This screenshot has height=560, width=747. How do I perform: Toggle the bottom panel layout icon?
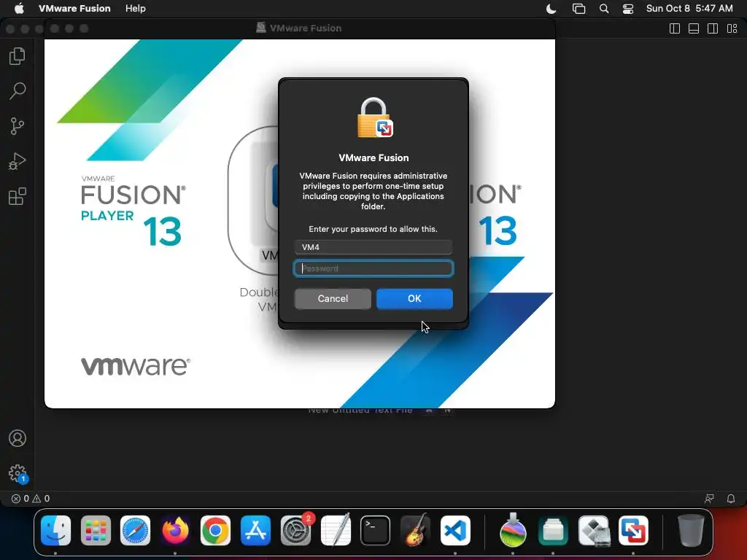click(x=694, y=28)
